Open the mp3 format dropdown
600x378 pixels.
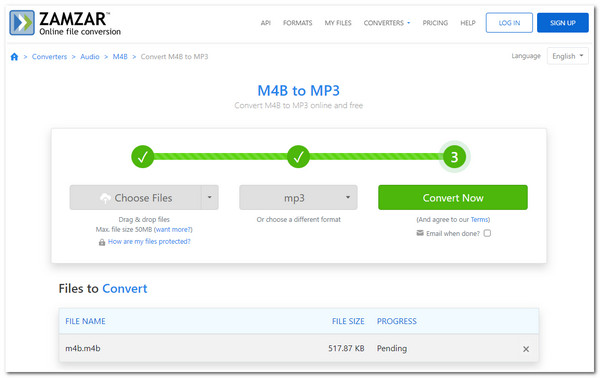coord(298,197)
